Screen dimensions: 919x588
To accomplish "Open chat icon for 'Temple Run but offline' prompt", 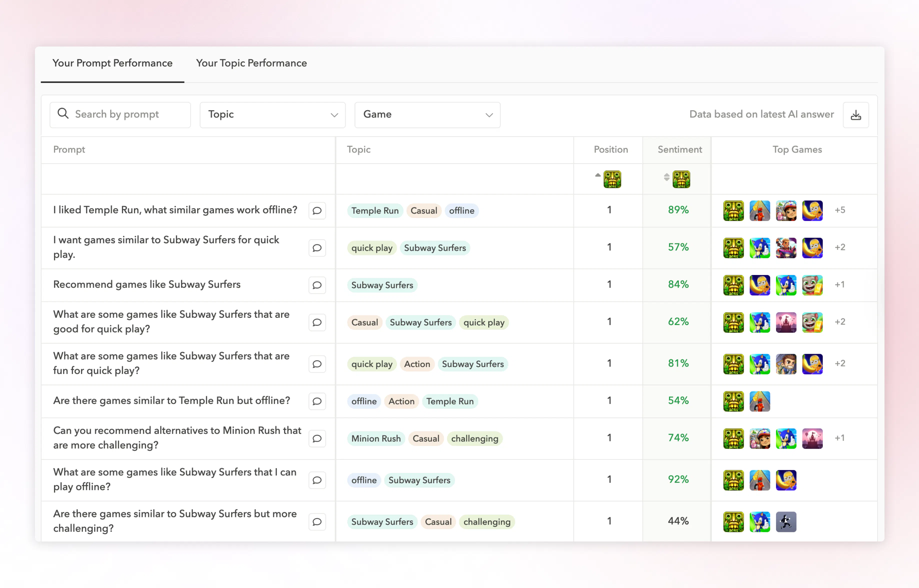I will [x=317, y=401].
